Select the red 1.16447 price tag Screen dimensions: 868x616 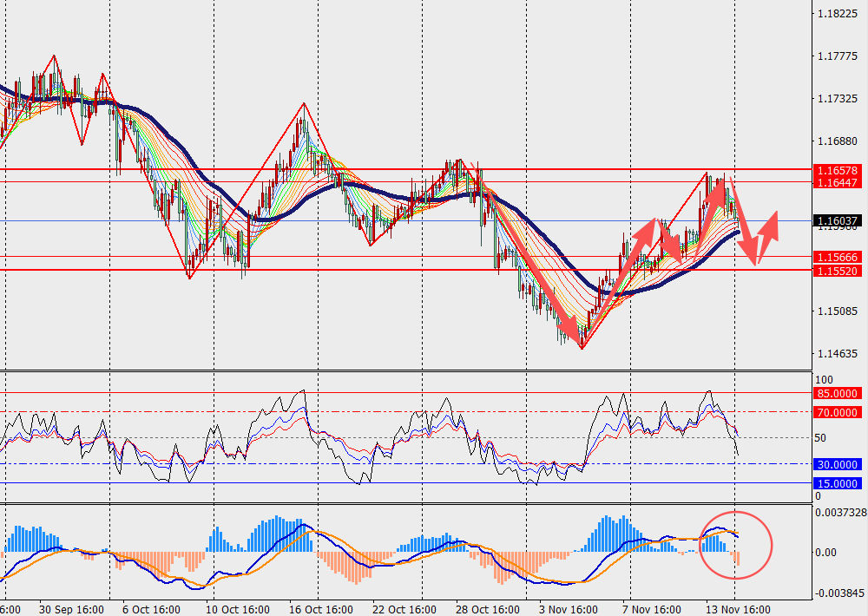(837, 182)
